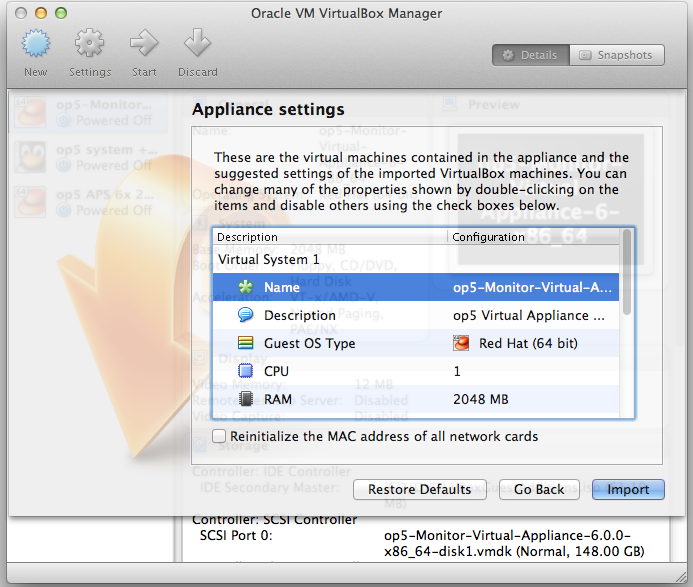
Task: Click the Red Hat OS icon
Action: [x=461, y=343]
